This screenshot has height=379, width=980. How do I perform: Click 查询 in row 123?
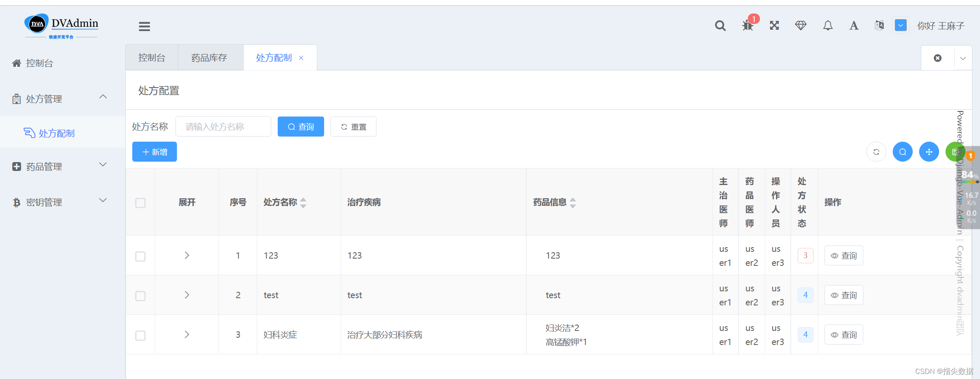844,255
